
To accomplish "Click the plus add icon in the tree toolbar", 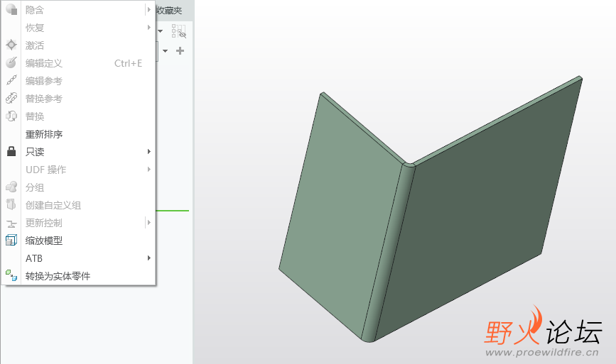I will click(x=180, y=50).
